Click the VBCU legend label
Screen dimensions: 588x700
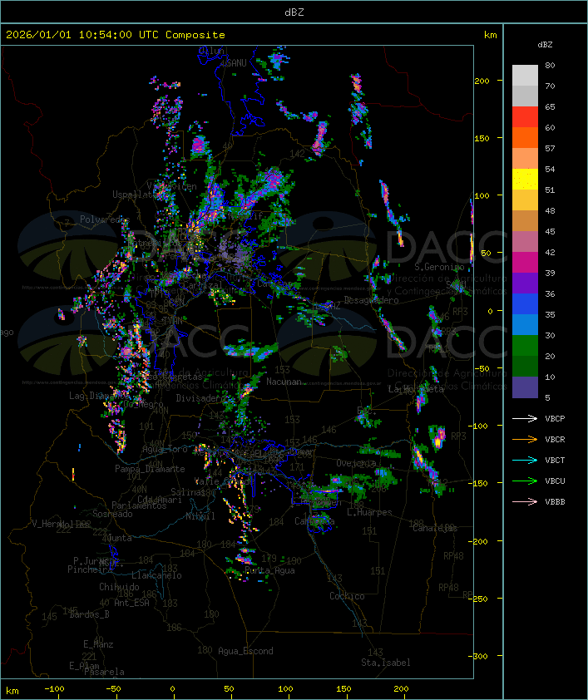pyautogui.click(x=555, y=481)
